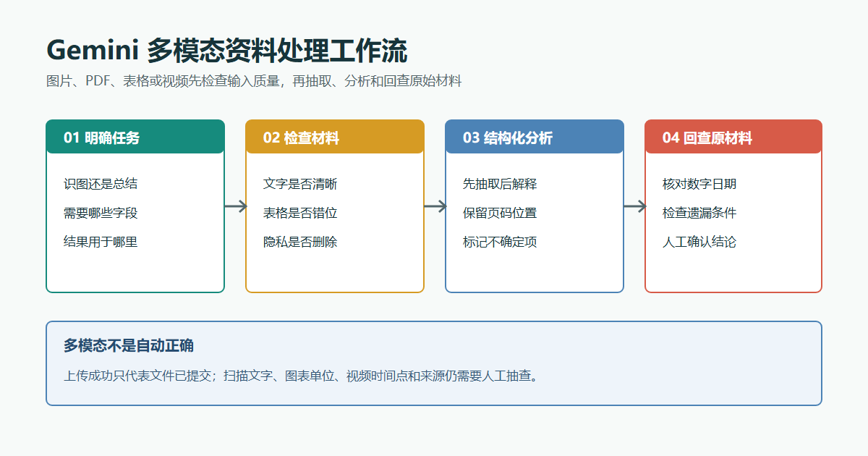Select the 01 明确任务 card header
Screen dimensions: 868x456
click(135, 137)
